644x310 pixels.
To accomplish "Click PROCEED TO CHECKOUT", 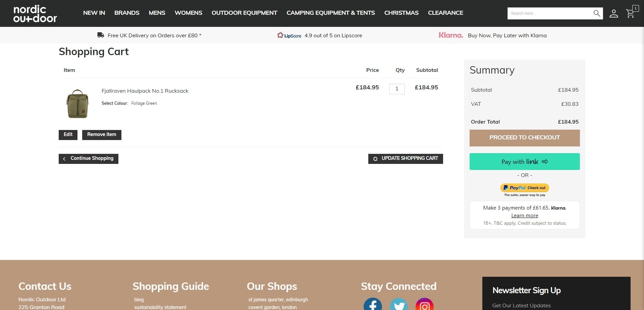I will [525, 138].
